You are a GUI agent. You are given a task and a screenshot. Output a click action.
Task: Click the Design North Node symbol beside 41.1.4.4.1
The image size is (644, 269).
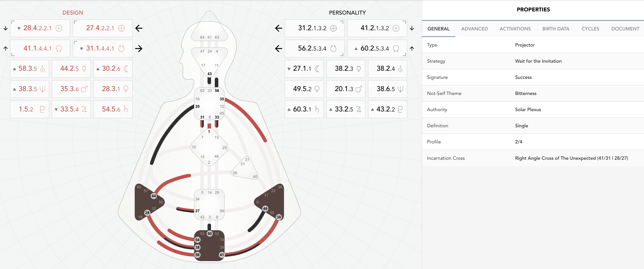pyautogui.click(x=59, y=48)
